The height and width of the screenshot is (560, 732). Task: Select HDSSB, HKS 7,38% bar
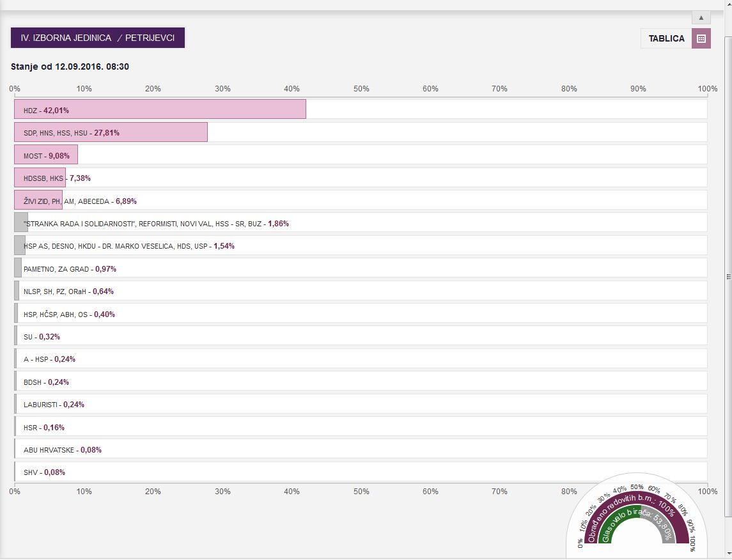click(x=40, y=178)
